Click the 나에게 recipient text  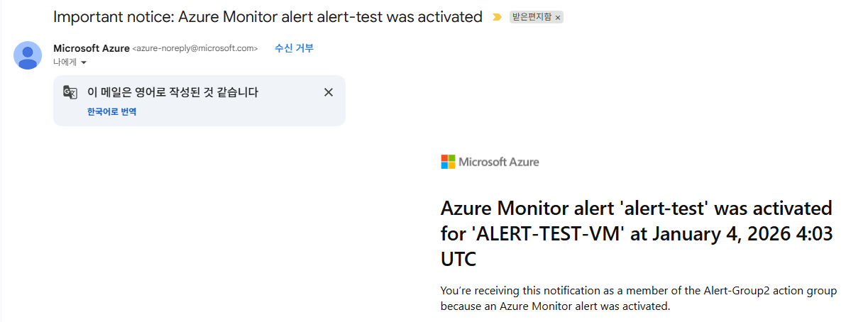click(65, 62)
